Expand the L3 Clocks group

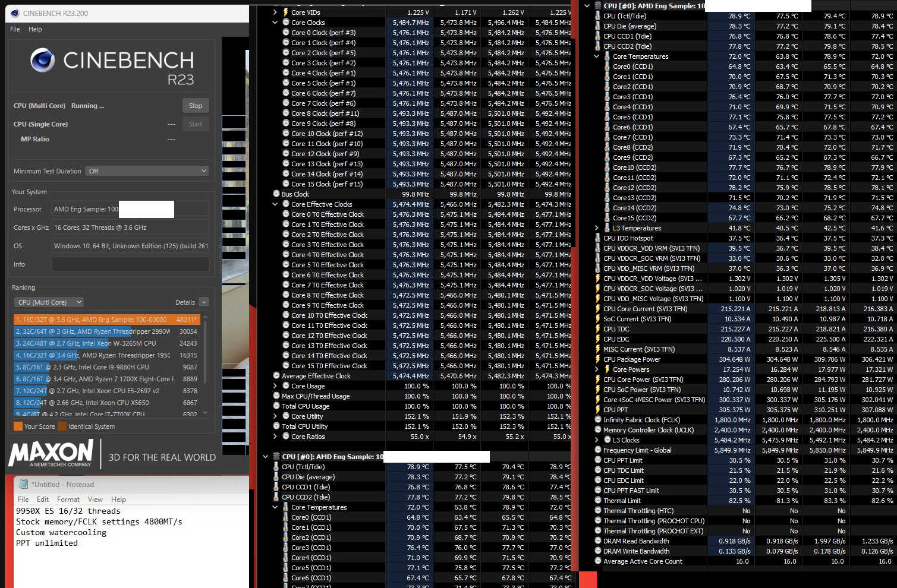[x=597, y=440]
